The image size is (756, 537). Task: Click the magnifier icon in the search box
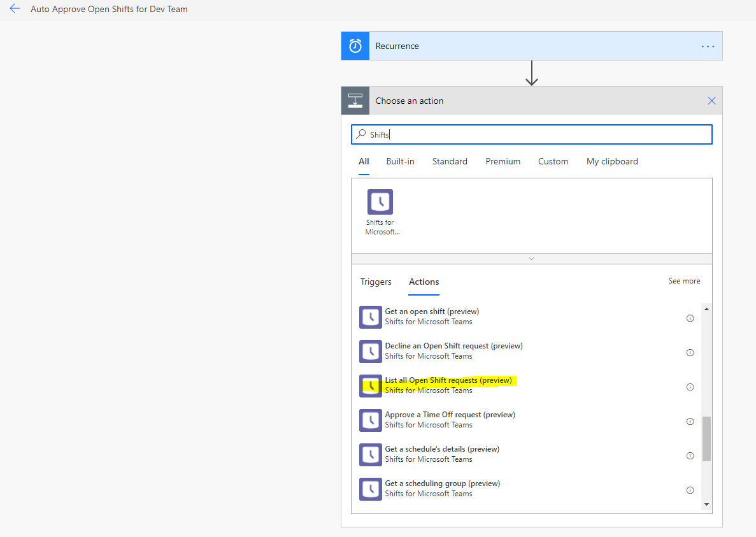pyautogui.click(x=362, y=134)
